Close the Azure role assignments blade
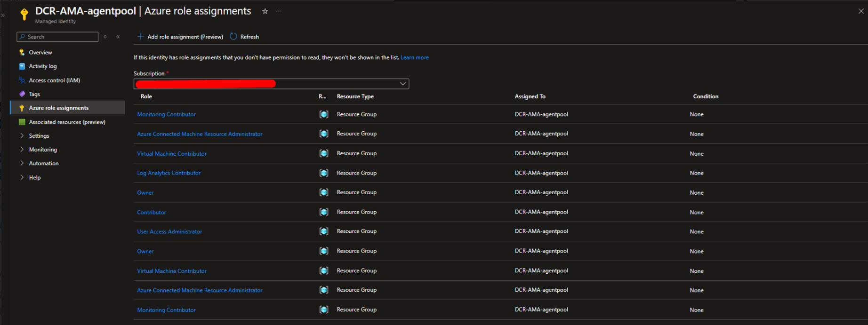This screenshot has width=868, height=325. (x=861, y=11)
